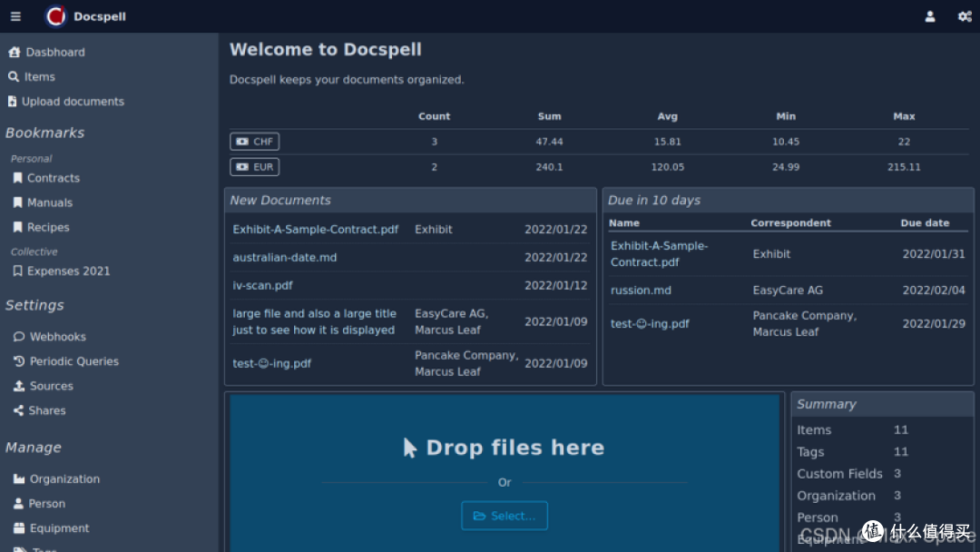Click the Drop files here area
The height and width of the screenshot is (552, 980).
click(505, 473)
